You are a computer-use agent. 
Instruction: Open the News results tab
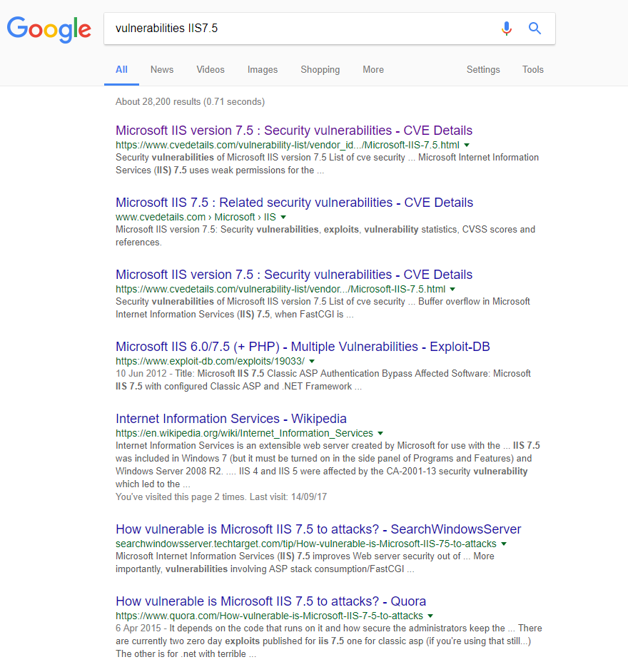pyautogui.click(x=161, y=69)
